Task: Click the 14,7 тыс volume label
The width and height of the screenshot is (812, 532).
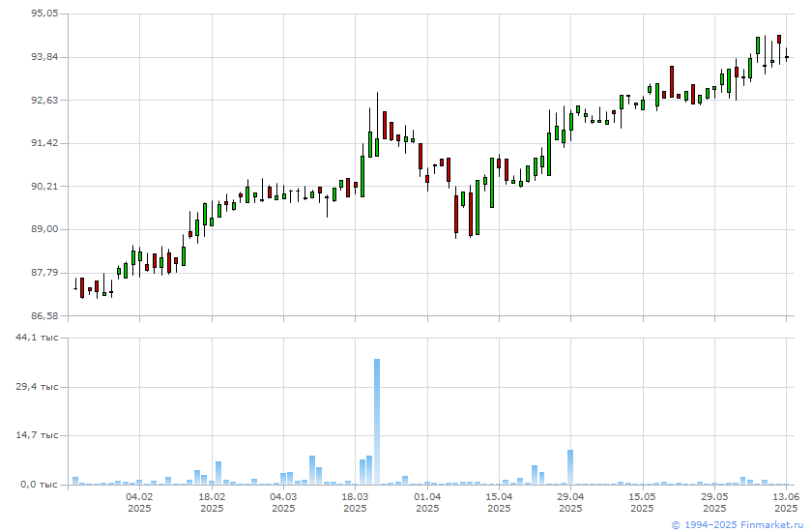Action: tap(37, 435)
